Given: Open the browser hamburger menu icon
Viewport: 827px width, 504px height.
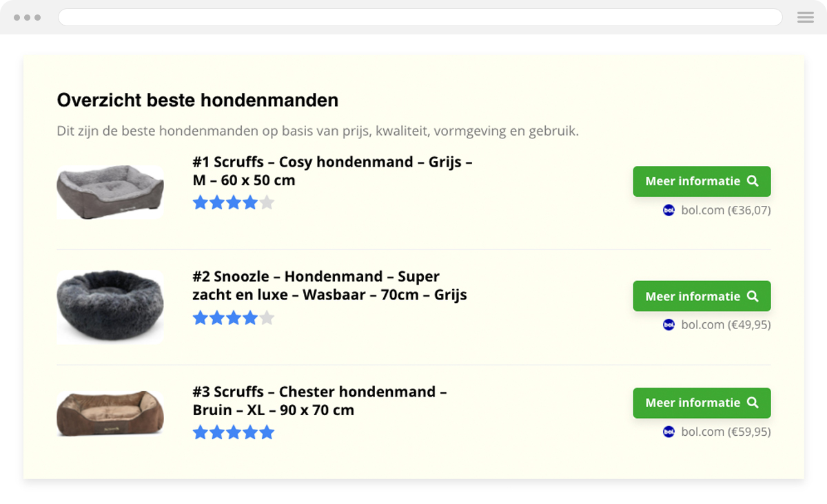Looking at the screenshot, I should click(805, 17).
